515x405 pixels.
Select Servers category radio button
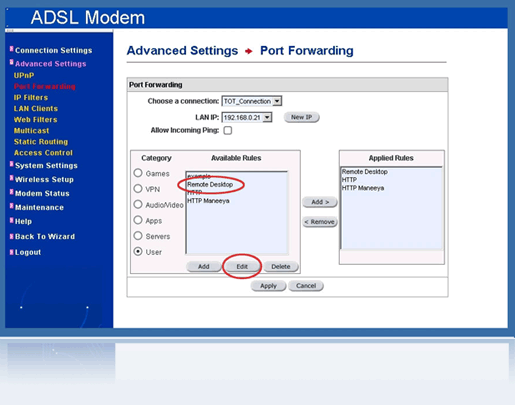pyautogui.click(x=138, y=236)
